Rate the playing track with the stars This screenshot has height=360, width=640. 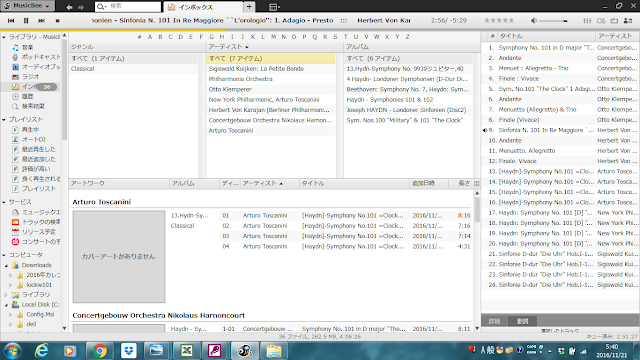point(499,20)
